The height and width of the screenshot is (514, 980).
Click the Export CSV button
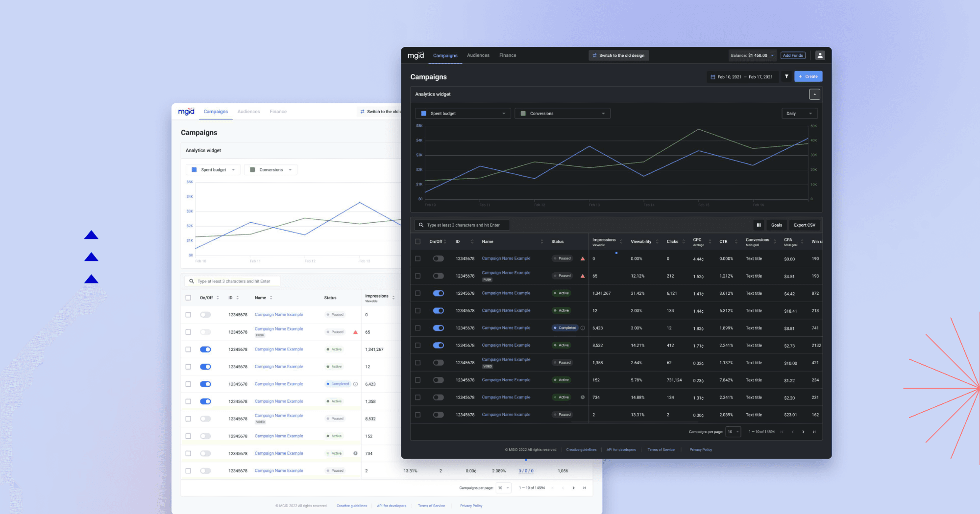(x=804, y=225)
